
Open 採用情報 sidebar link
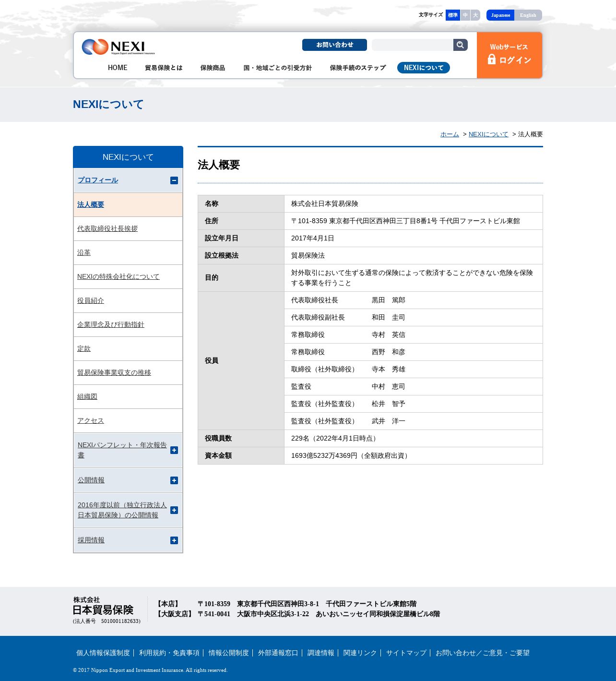[x=91, y=540]
